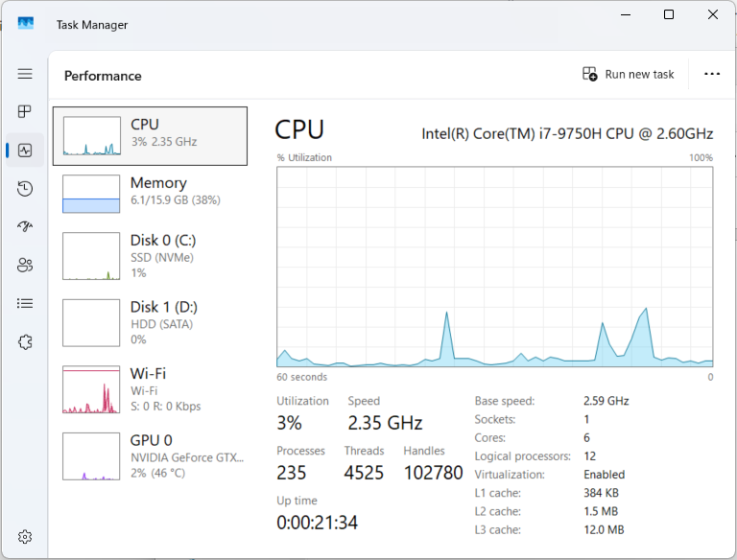Screen dimensions: 737x560
Task: Go to the Processes page icon
Action: [x=25, y=112]
